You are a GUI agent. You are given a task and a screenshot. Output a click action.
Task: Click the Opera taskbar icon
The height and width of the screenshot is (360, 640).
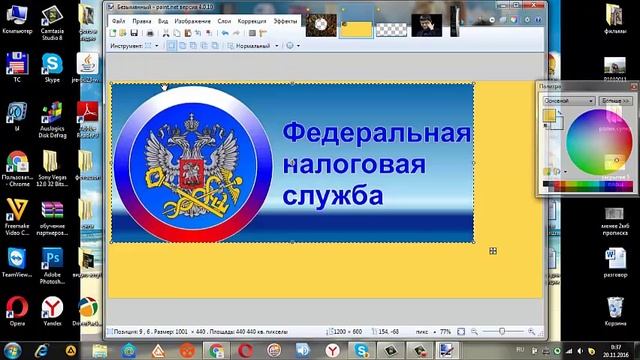(x=245, y=350)
